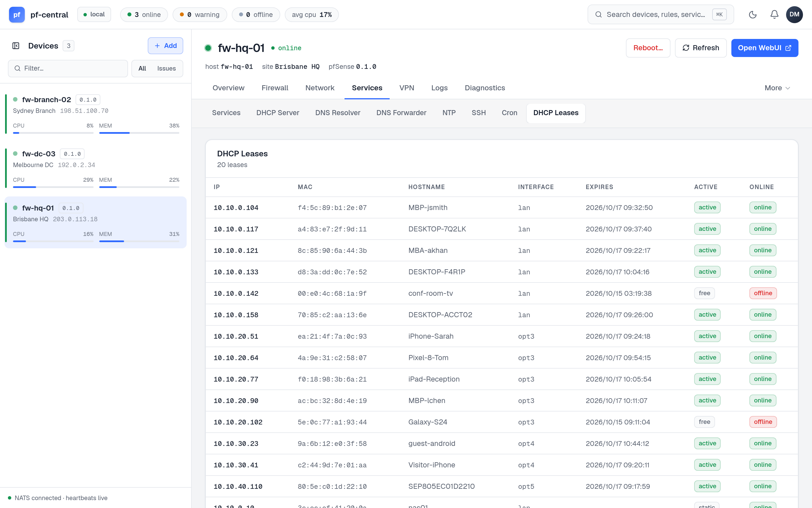This screenshot has height=508, width=812.
Task: Open the Network tab
Action: tap(320, 88)
